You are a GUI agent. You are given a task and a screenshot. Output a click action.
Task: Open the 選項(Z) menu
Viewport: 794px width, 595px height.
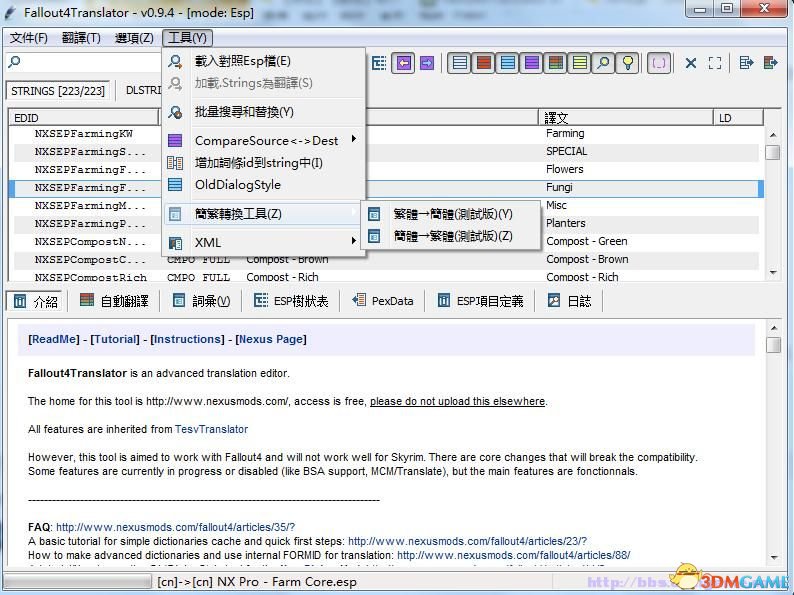[134, 38]
